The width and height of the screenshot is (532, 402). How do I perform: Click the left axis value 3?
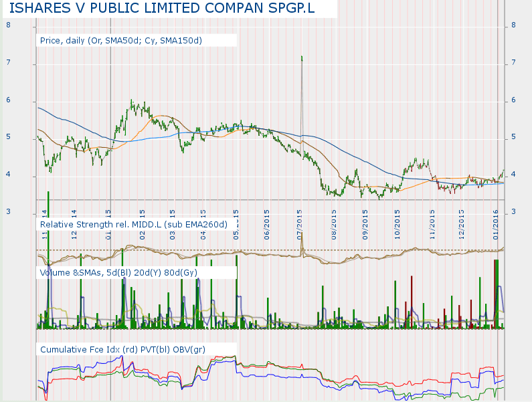pos(8,211)
